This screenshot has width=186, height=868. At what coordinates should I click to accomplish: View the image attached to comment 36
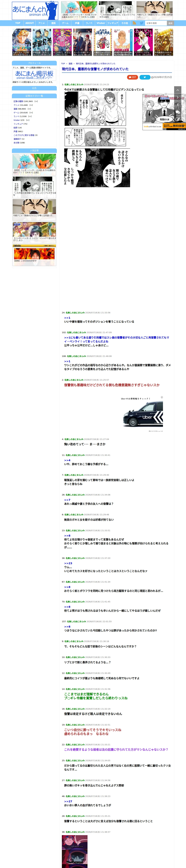tap(75, 851)
